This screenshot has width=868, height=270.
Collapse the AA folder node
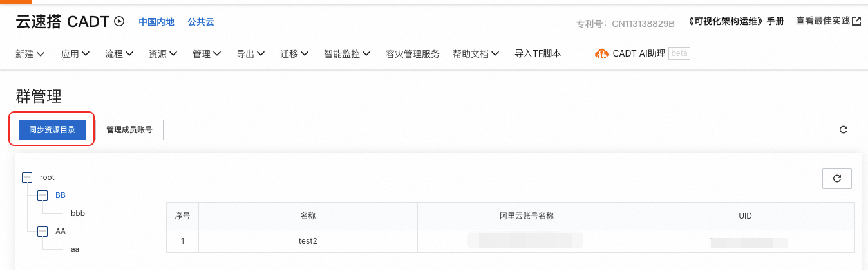42,231
